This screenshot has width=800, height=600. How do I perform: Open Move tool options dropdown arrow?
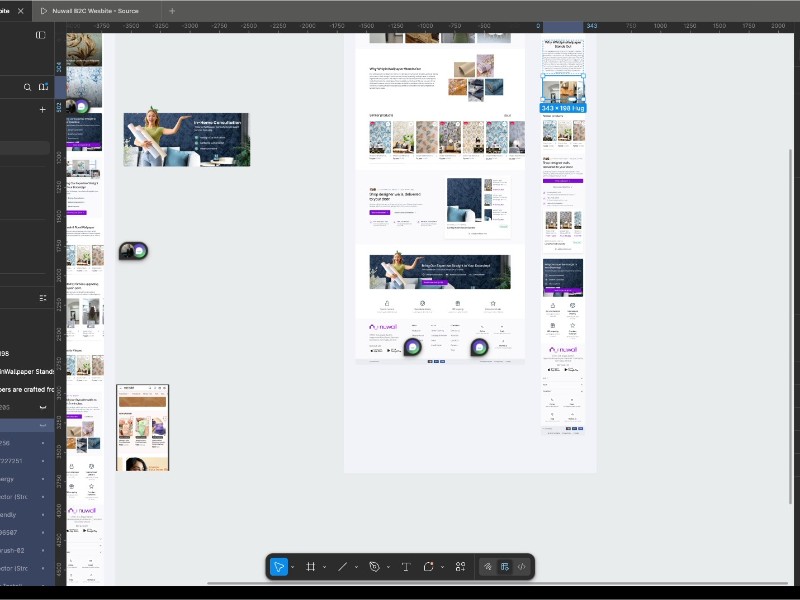[x=292, y=567]
